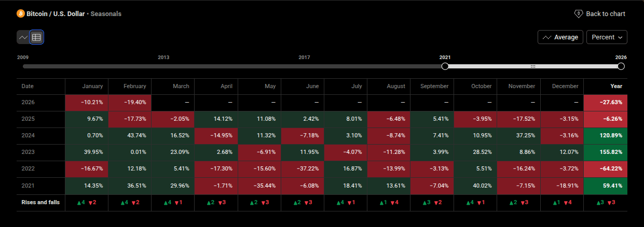Viewport: 644px width, 227px height.
Task: Open the Percent dropdown
Action: [x=607, y=37]
